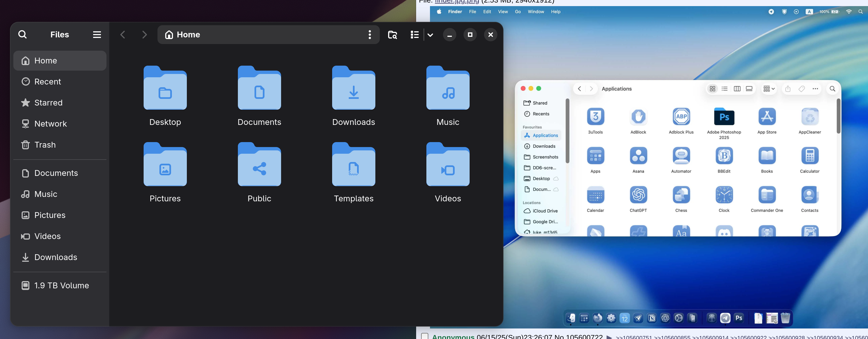Screen dimensions: 868x339
Task: Select the Templates folder icon
Action: (x=353, y=164)
